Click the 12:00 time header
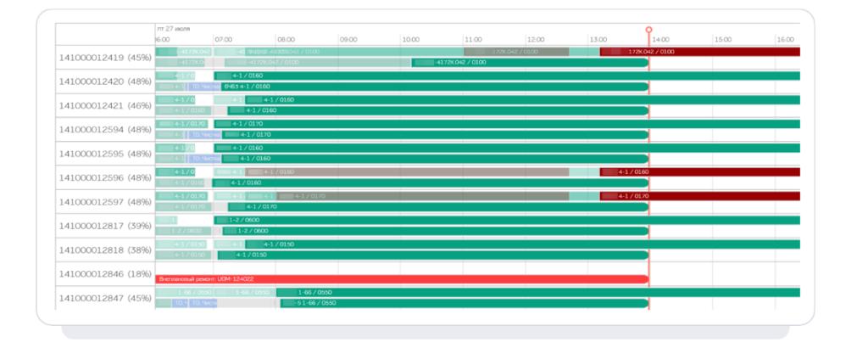The height and width of the screenshot is (348, 868). [x=536, y=40]
